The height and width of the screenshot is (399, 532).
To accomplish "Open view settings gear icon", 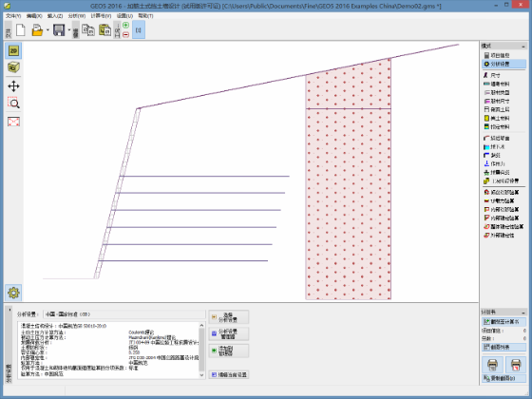I will (x=13, y=293).
